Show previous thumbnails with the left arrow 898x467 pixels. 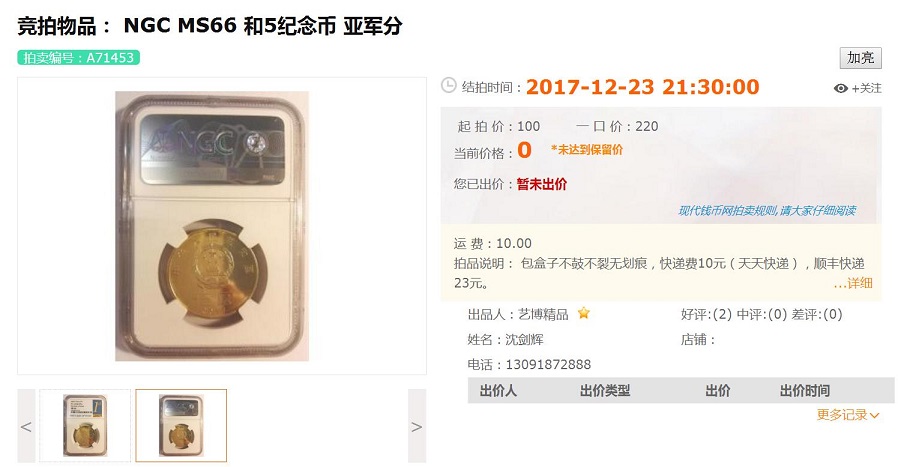pos(26,426)
